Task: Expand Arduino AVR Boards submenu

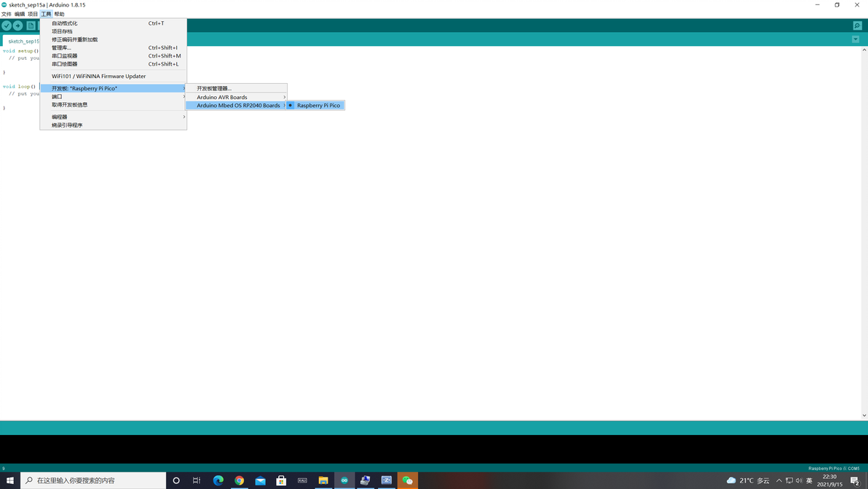Action: click(237, 97)
